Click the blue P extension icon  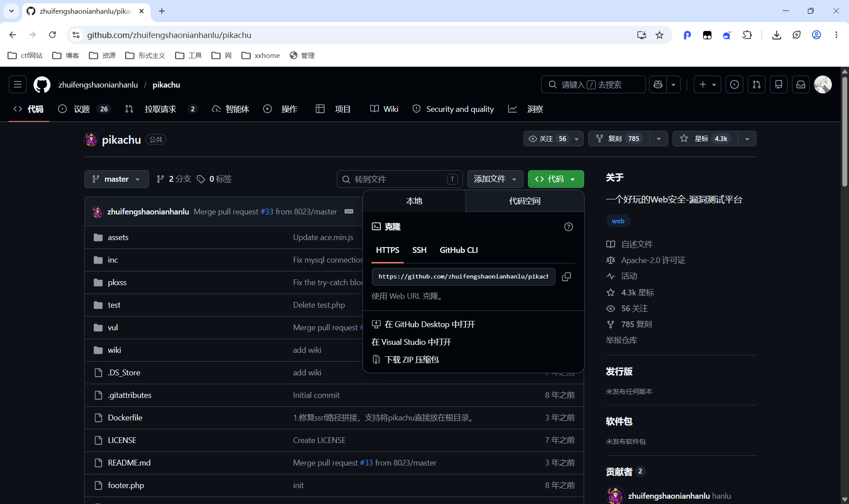pyautogui.click(x=687, y=35)
